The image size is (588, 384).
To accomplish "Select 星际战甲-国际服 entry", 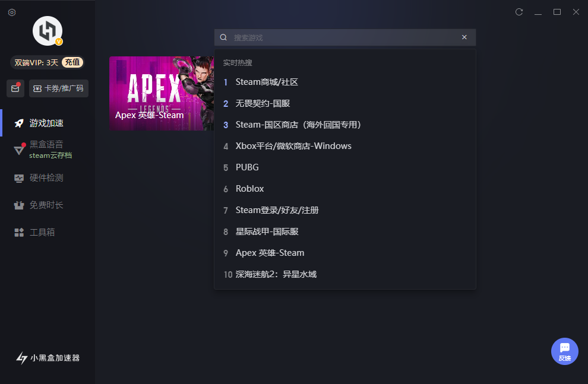I will click(345, 231).
